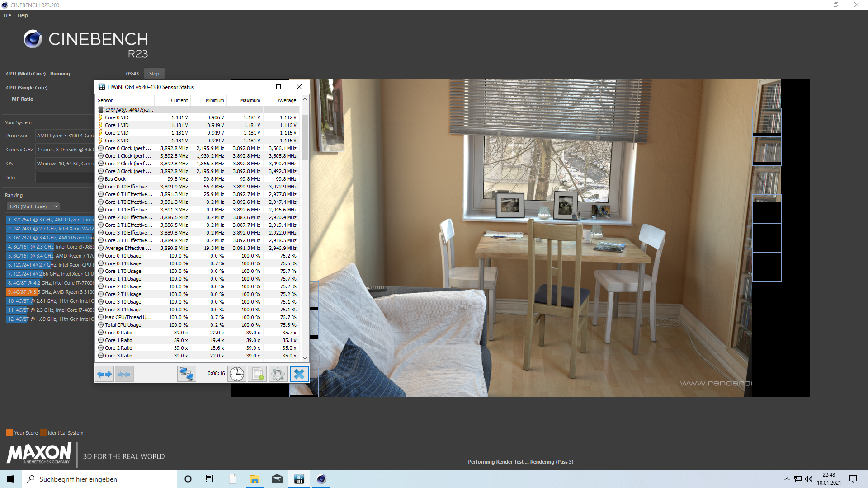The width and height of the screenshot is (868, 488).
Task: Open Task View in taskbar
Action: click(x=210, y=479)
